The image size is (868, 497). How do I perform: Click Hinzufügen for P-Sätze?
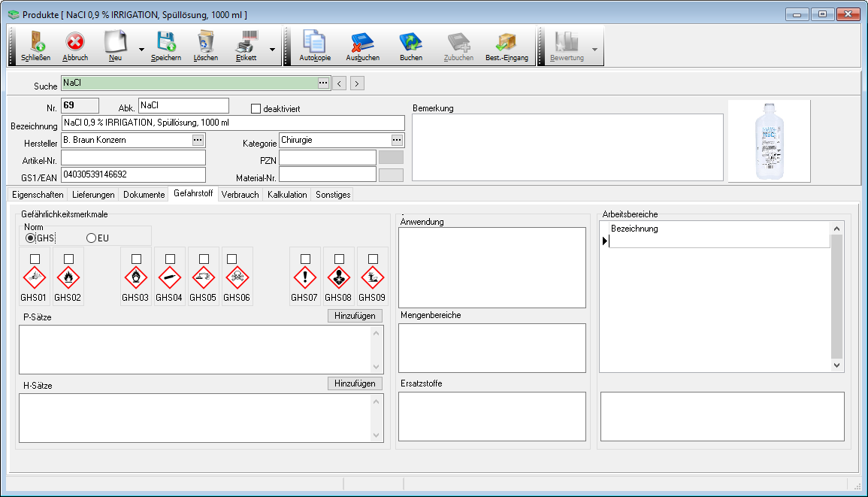click(x=355, y=316)
